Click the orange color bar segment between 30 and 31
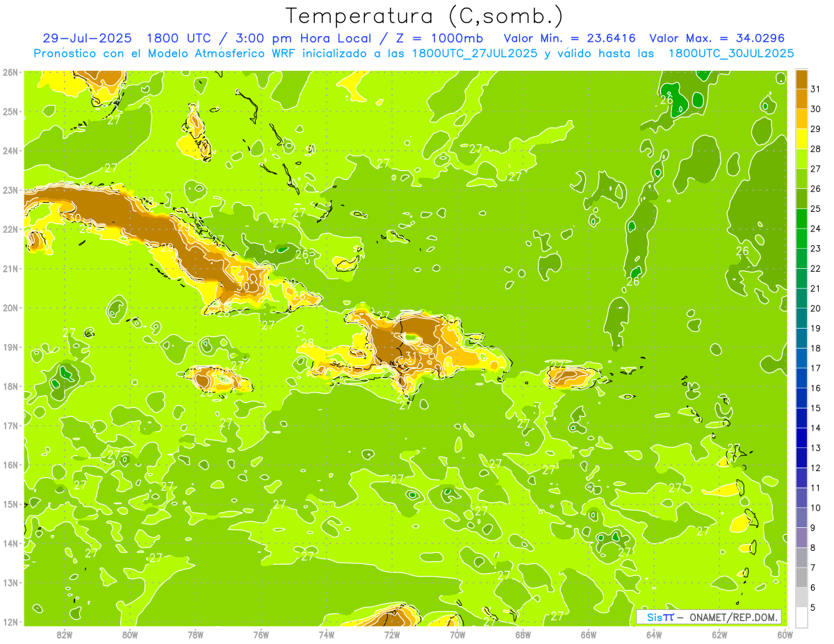 coord(801,99)
